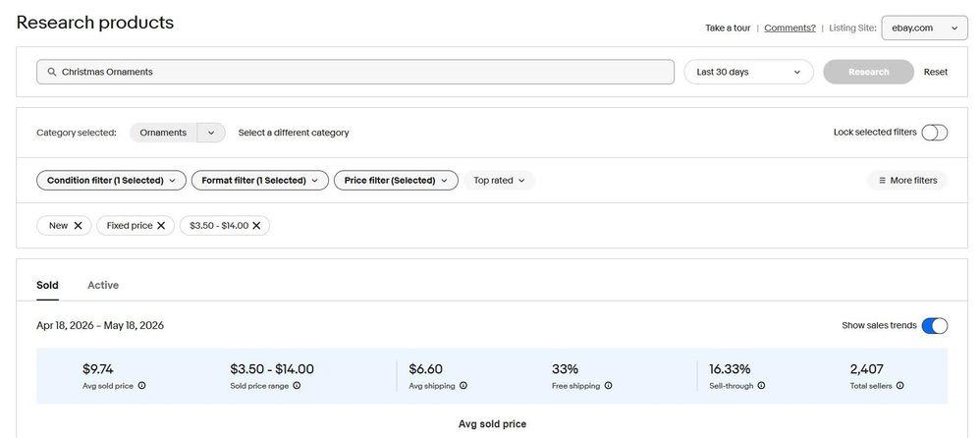Click info icon beside Sold price range
This screenshot has height=438, width=980.
(297, 386)
